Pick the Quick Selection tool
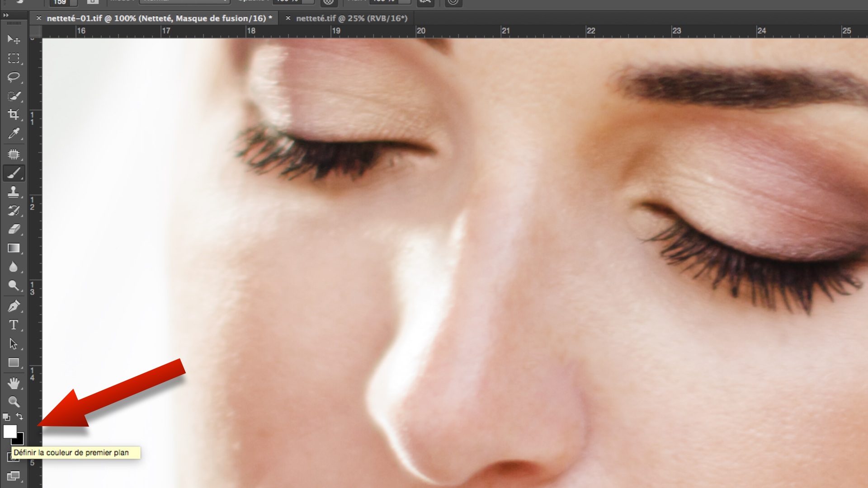This screenshot has width=868, height=488. pyautogui.click(x=14, y=96)
